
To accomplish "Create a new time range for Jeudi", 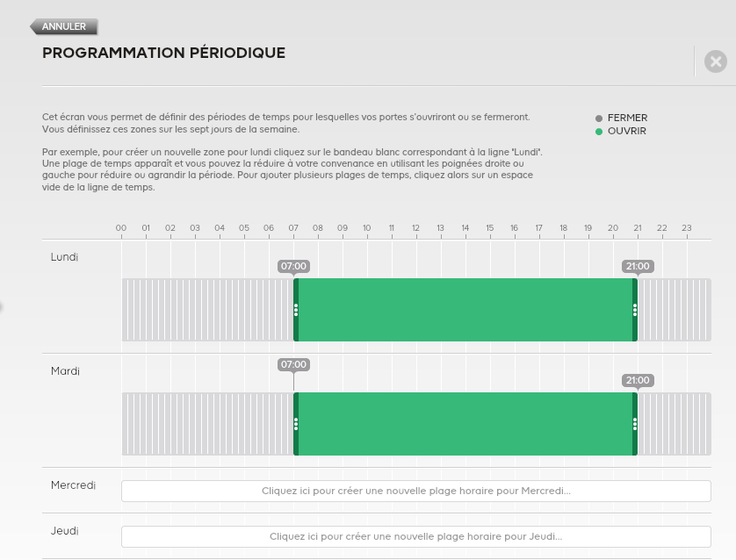I will [416, 536].
